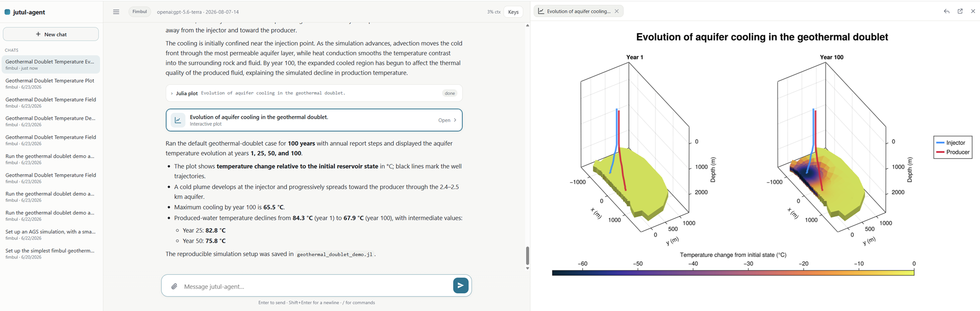Image resolution: width=980 pixels, height=311 pixels.
Task: Click interactive plot chart icon in card
Action: click(178, 120)
